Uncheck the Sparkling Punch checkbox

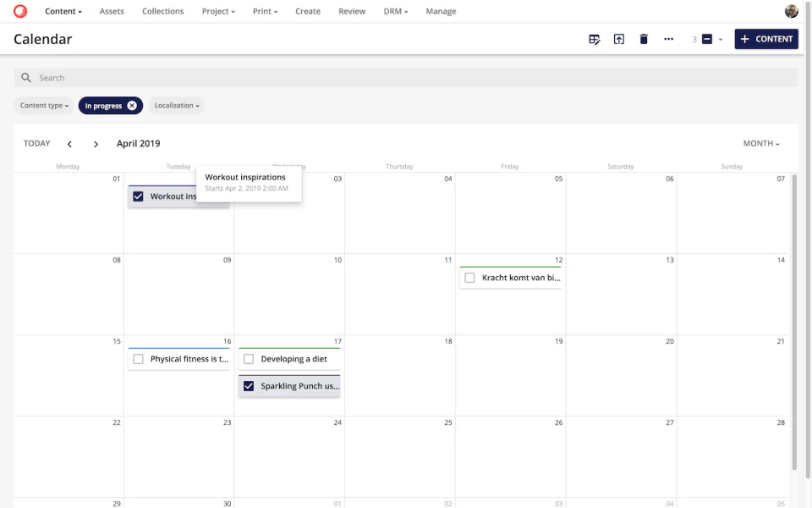249,385
